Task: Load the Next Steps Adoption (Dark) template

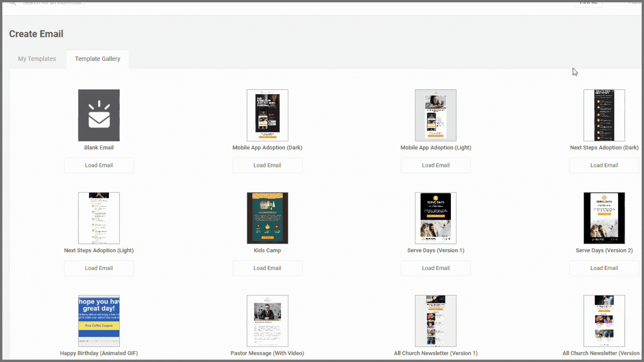Action: pos(604,165)
